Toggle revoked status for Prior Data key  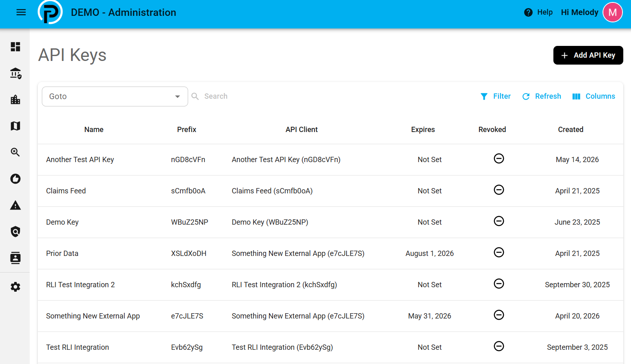point(499,252)
